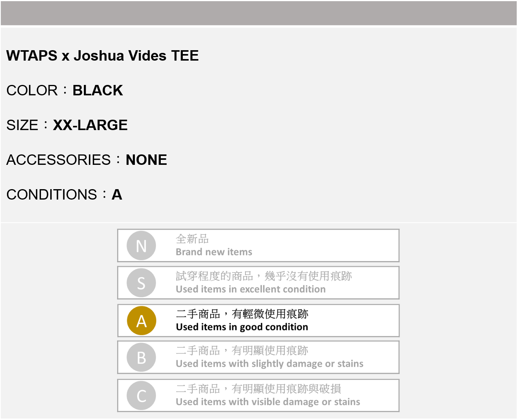The image size is (519, 420).
Task: Click the gold A condition circle
Action: coord(141,321)
